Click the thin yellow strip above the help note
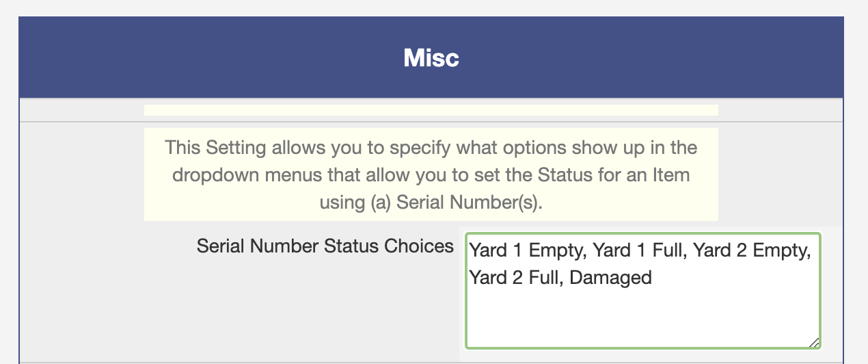Screen dimensions: 868x364 pos(431,110)
